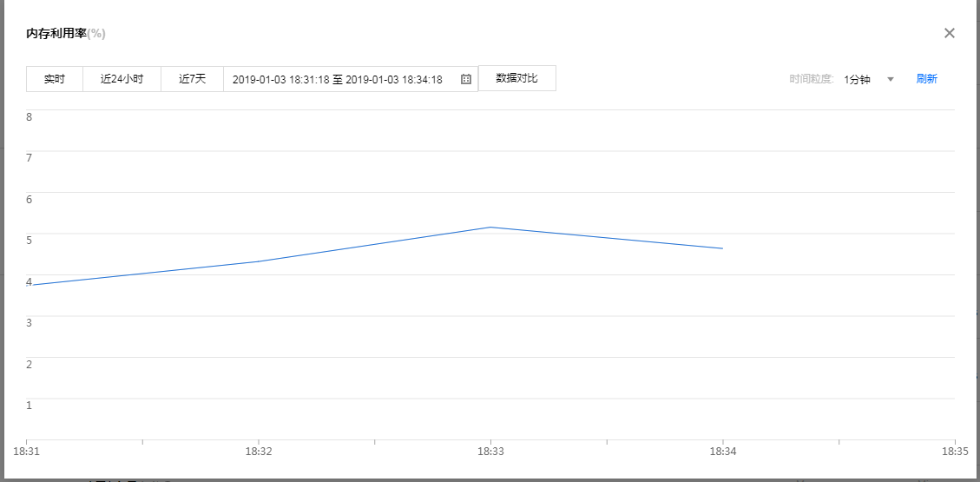
Task: Click the 18:33 x-axis label
Action: pos(490,452)
